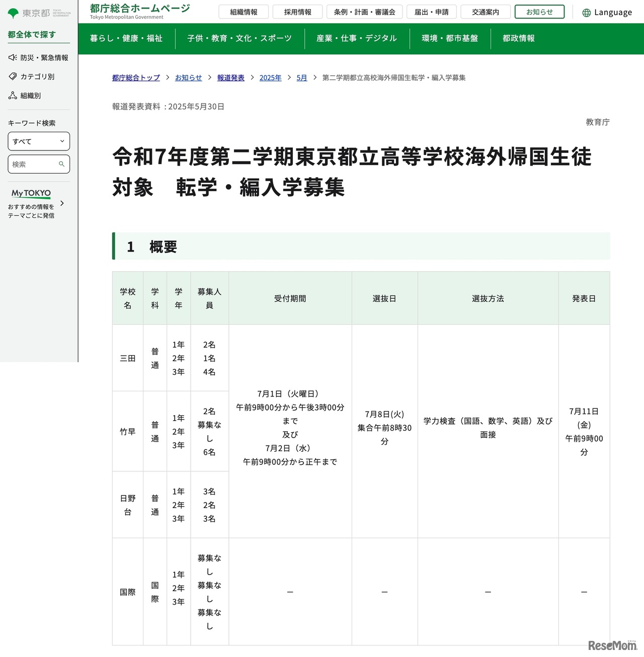Select 産業・仕事・デジタル from the navigation

point(357,39)
